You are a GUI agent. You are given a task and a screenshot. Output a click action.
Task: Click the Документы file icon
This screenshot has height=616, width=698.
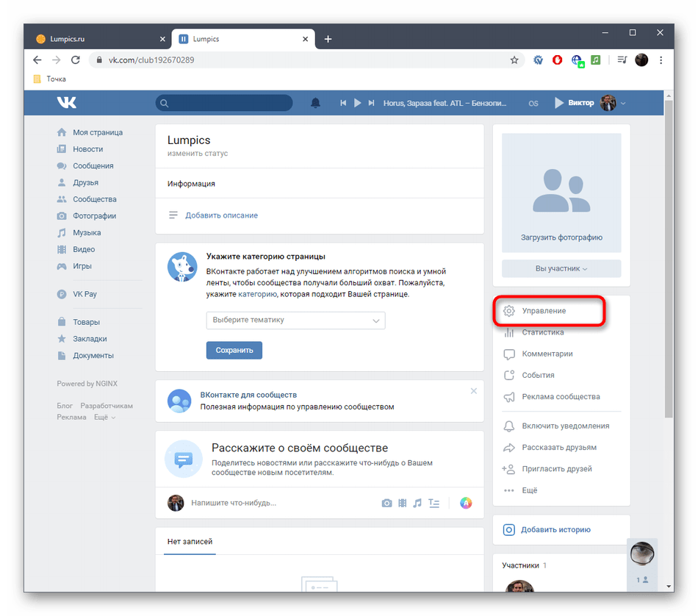click(62, 356)
